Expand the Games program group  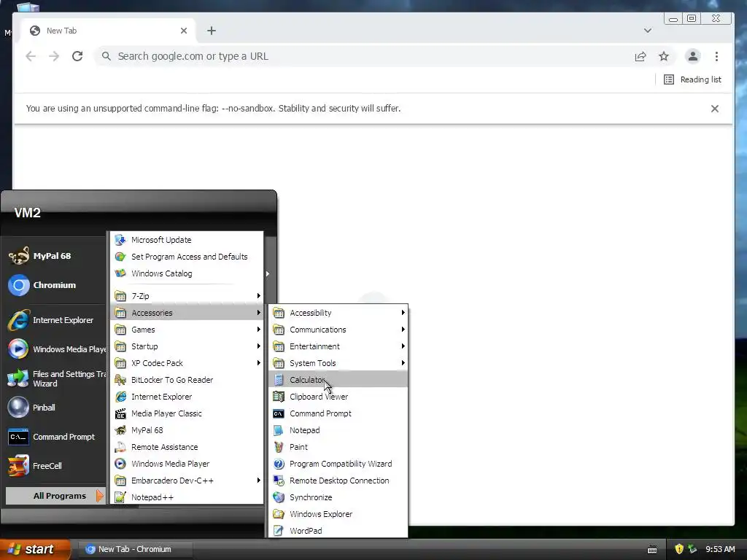coord(187,330)
